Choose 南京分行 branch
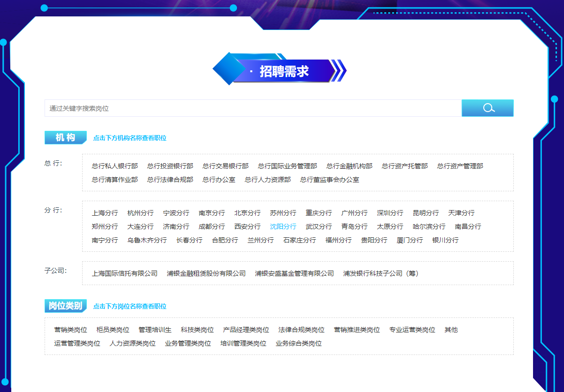This screenshot has height=392, width=564. [x=212, y=213]
